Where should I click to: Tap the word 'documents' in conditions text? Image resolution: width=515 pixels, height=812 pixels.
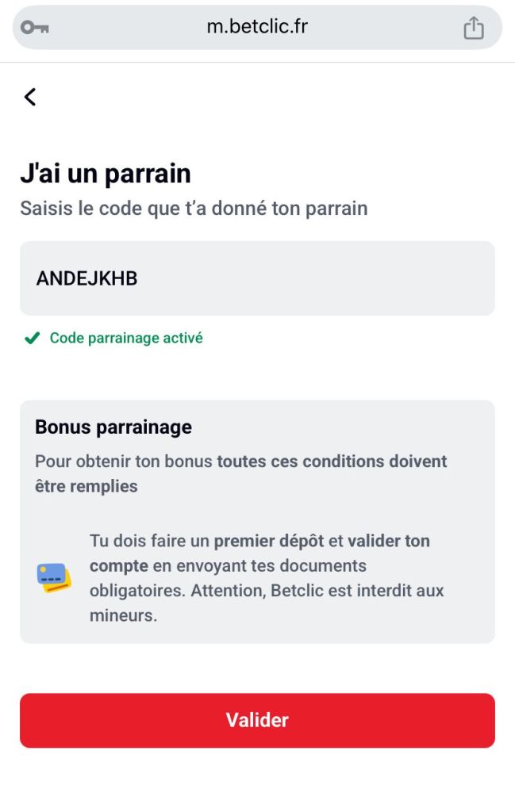[x=327, y=566]
